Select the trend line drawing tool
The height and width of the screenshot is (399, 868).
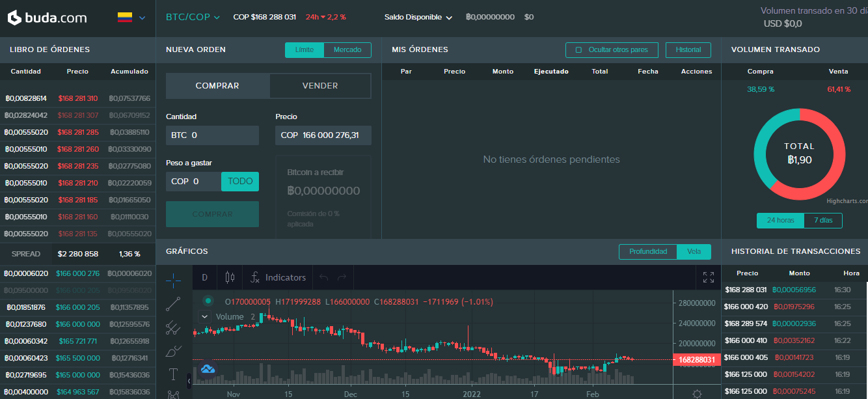172,304
